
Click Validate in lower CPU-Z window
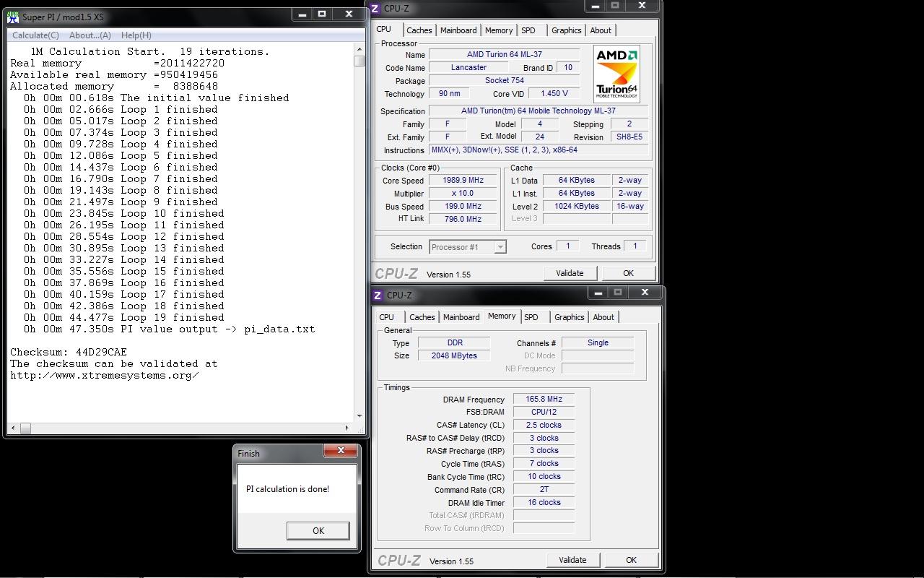coord(572,560)
